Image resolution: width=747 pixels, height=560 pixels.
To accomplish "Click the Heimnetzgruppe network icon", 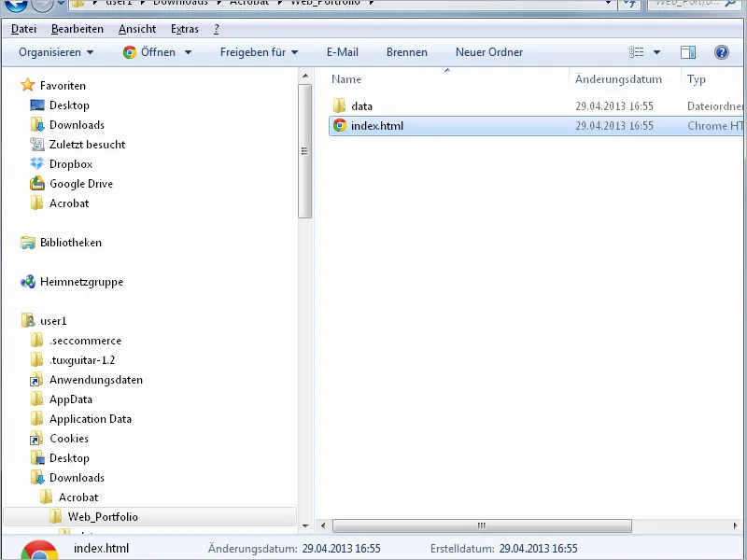I will click(x=28, y=282).
